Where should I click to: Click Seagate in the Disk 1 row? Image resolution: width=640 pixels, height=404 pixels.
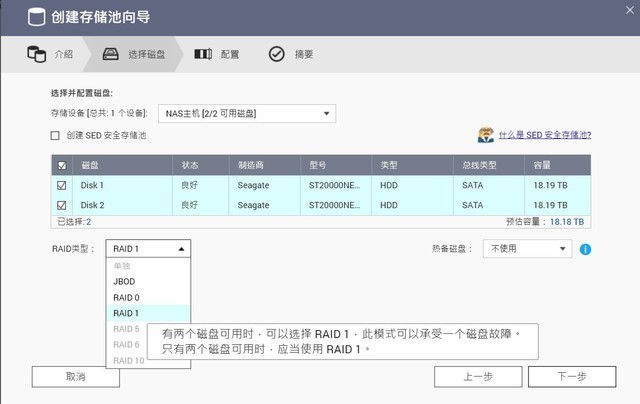click(x=253, y=185)
